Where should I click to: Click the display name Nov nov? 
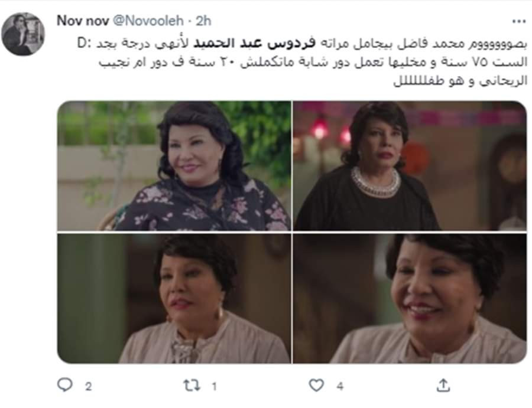82,21
